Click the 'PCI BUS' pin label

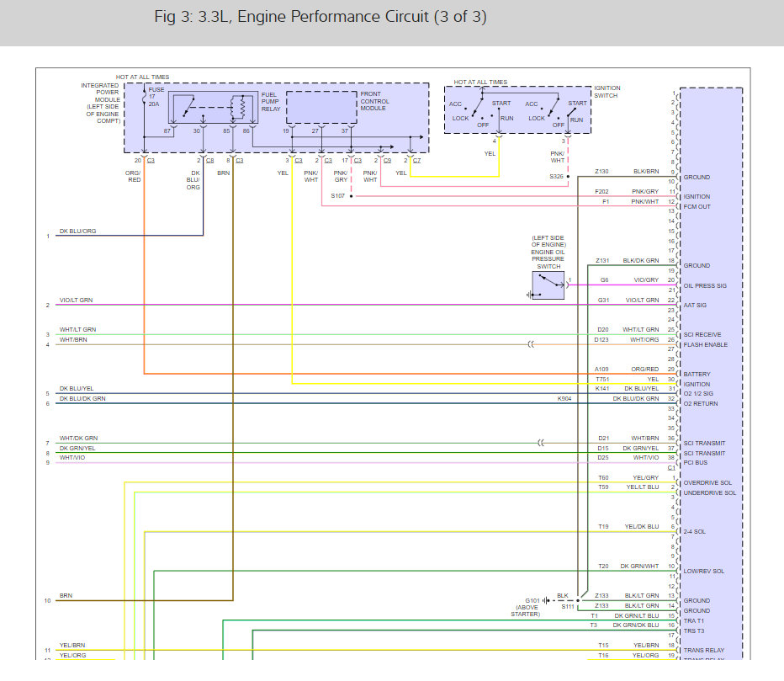coord(695,462)
